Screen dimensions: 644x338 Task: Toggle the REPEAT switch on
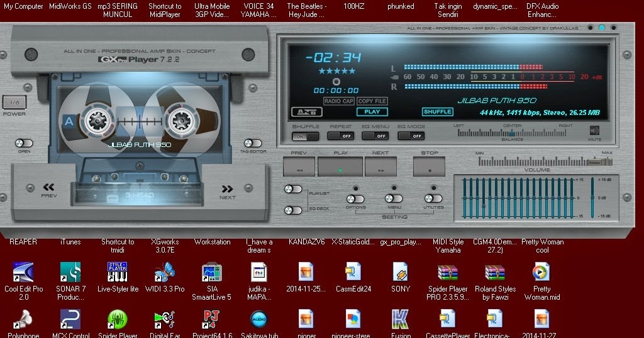pyautogui.click(x=341, y=136)
